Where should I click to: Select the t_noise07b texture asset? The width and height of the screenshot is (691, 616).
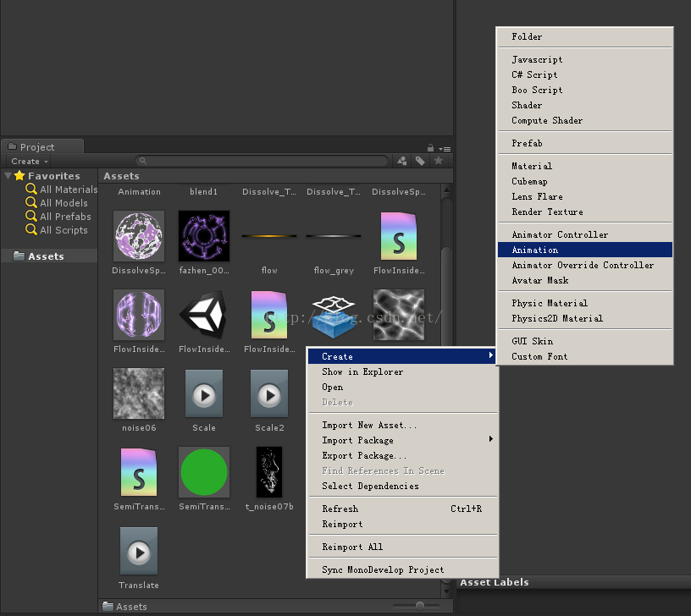[x=269, y=472]
